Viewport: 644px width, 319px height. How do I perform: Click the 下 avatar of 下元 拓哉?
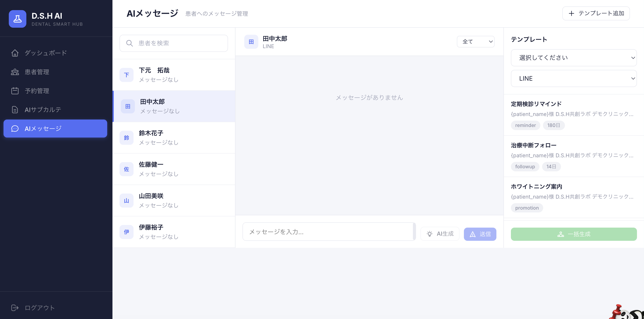(x=127, y=75)
